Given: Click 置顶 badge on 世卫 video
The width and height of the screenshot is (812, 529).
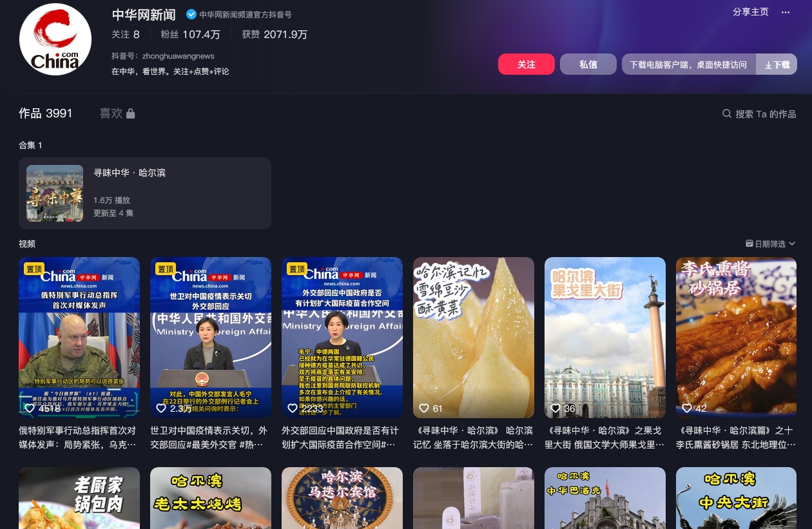Looking at the screenshot, I should click(165, 269).
